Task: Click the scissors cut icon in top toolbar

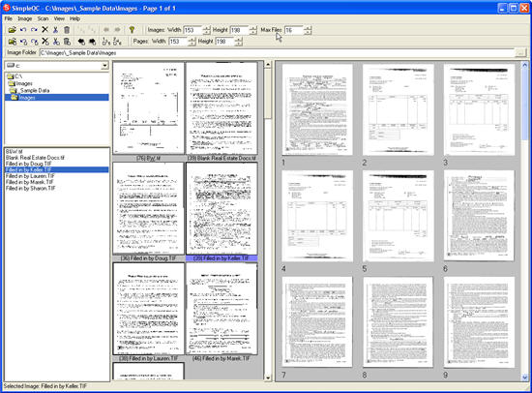Action: 56,30
